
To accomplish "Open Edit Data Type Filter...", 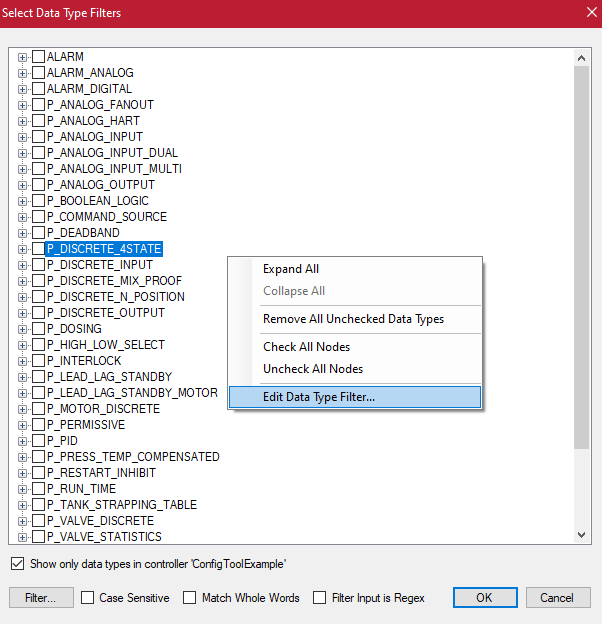I will click(x=355, y=397).
